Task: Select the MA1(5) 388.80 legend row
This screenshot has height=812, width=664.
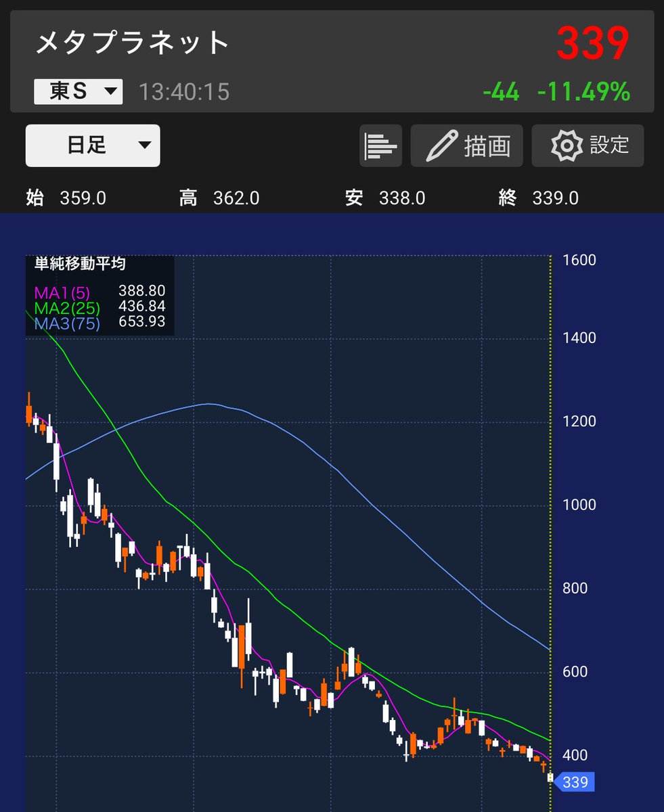Action: coord(99,291)
